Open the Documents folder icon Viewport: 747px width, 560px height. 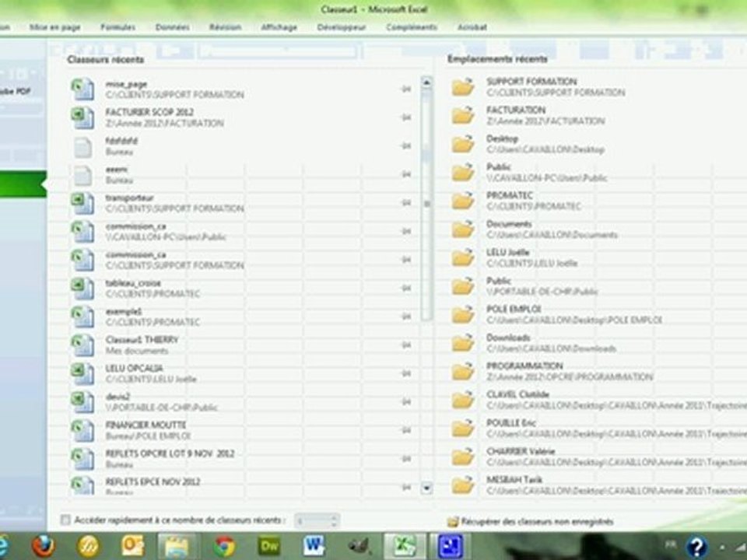[x=463, y=229]
